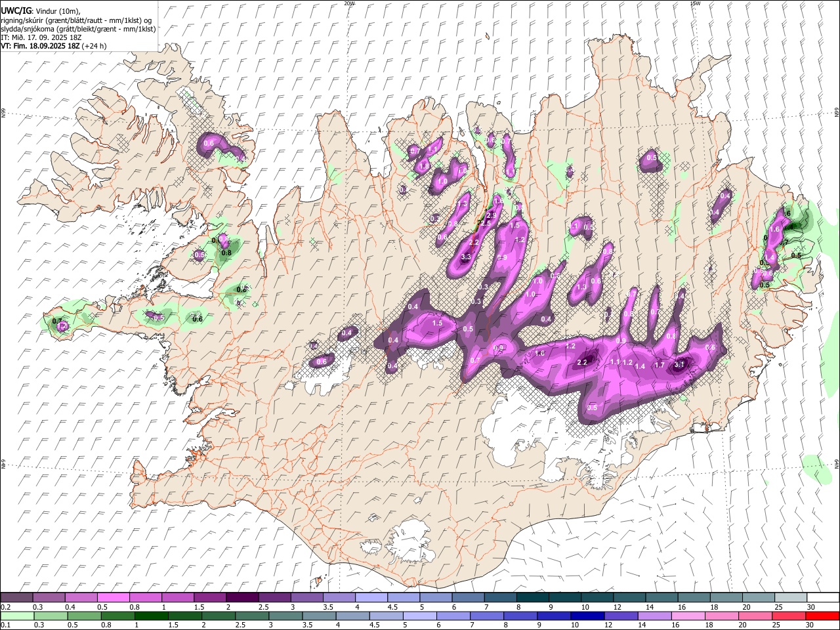
Task: Click the "3.1" snowfall value on the map
Action: [680, 364]
